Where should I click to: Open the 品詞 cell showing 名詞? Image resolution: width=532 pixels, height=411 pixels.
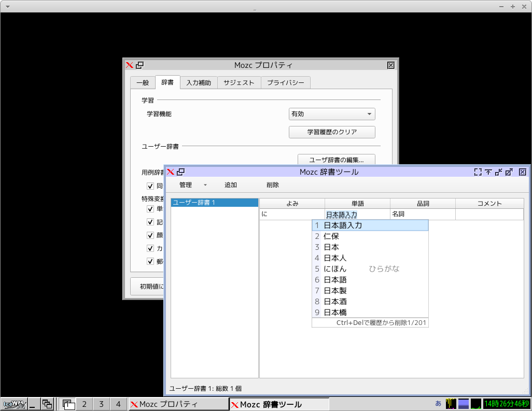[x=423, y=215]
